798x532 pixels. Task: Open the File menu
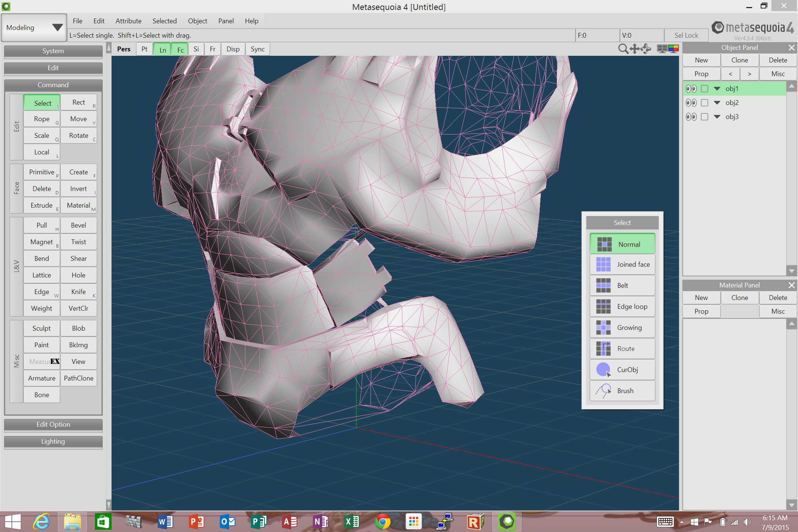pos(78,21)
